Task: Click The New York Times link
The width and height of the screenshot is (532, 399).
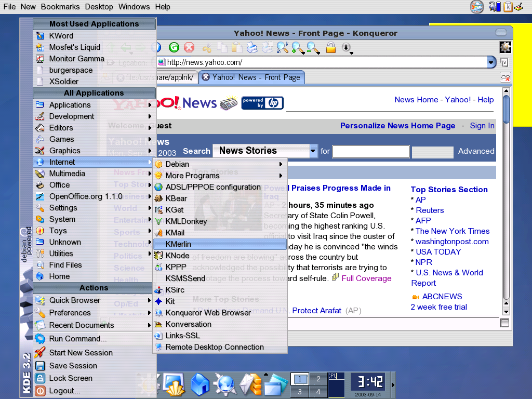Action: (453, 231)
